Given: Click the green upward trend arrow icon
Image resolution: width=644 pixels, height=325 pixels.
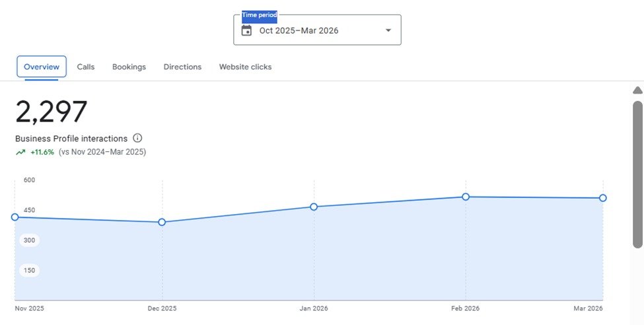Looking at the screenshot, I should click(20, 153).
